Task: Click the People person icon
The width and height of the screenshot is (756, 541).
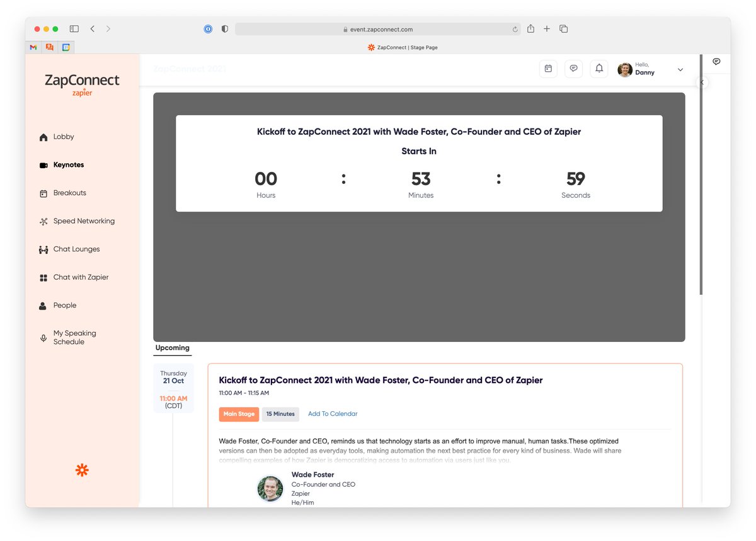Action: (x=43, y=306)
